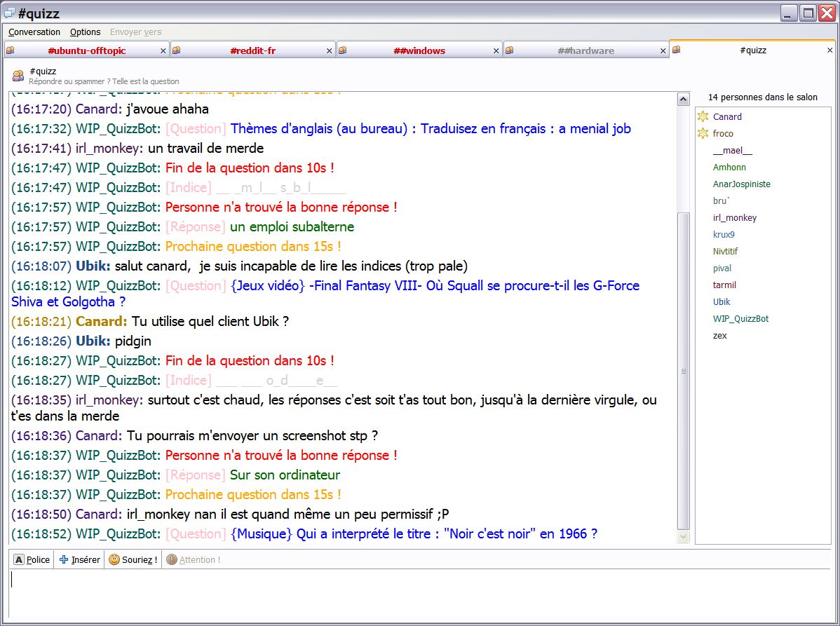Select tarmil in the user list
Viewport: 840px width, 626px height.
tap(724, 285)
